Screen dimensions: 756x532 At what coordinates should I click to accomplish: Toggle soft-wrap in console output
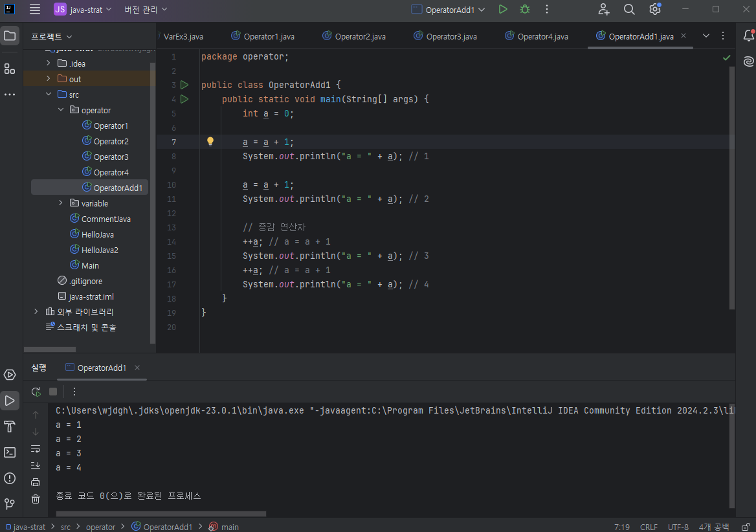pos(36,449)
